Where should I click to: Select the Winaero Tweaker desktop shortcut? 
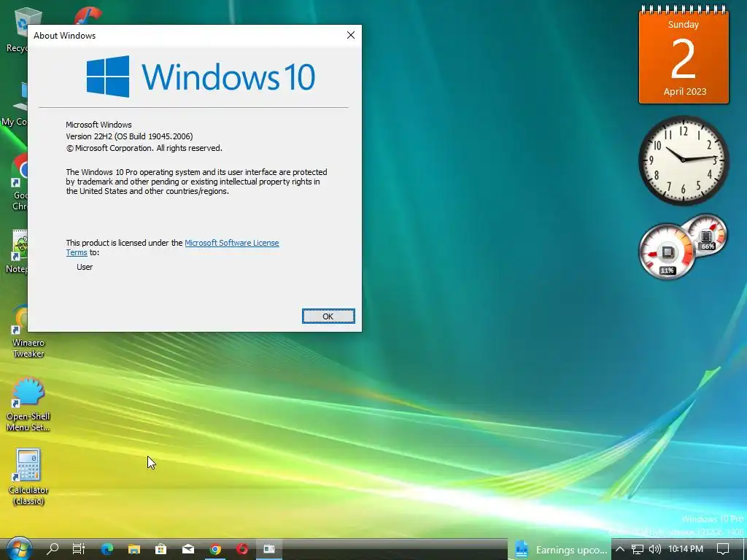(28, 332)
